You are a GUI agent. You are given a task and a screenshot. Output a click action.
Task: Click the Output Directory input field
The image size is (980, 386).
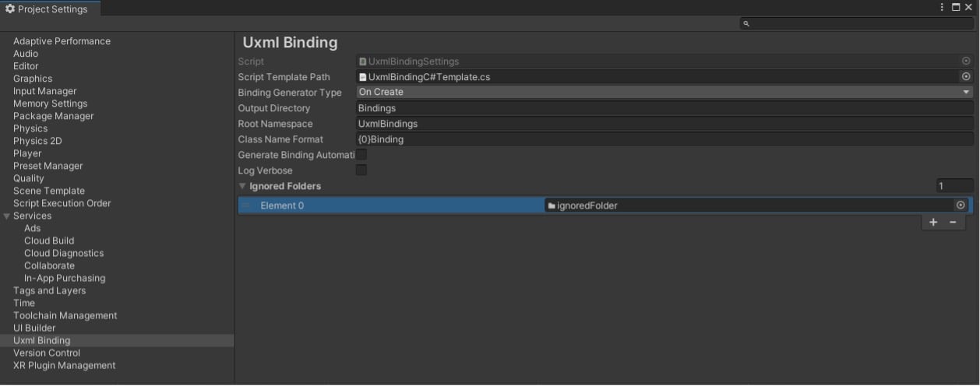(x=664, y=108)
